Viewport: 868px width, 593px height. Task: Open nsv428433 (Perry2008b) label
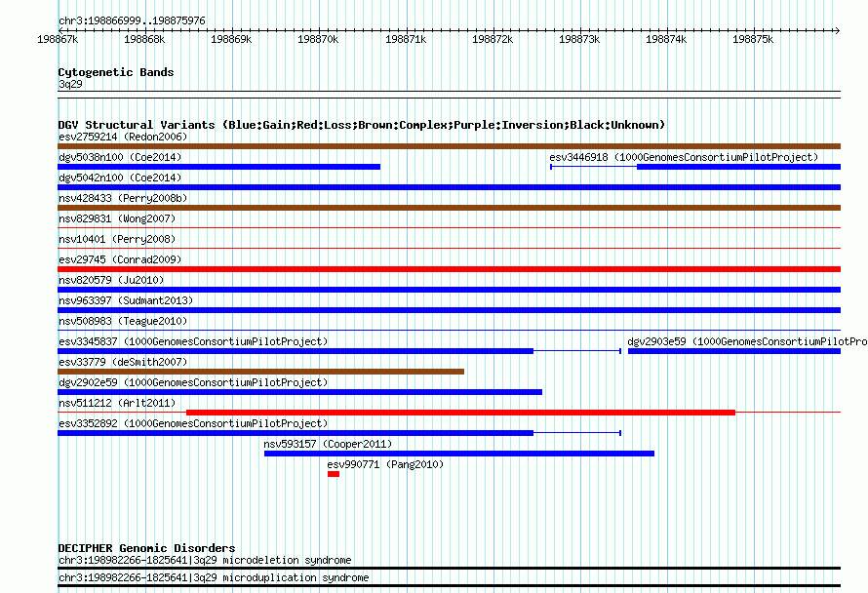[123, 198]
